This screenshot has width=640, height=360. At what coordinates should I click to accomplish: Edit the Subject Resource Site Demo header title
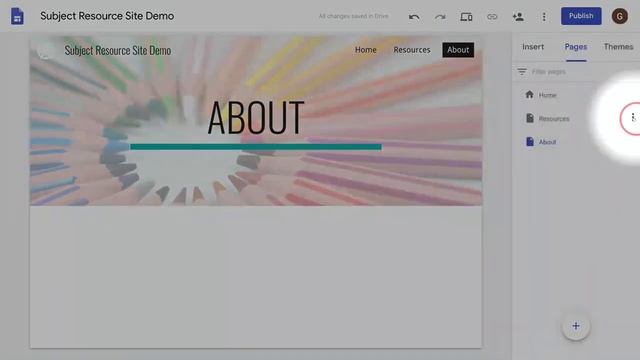point(118,51)
